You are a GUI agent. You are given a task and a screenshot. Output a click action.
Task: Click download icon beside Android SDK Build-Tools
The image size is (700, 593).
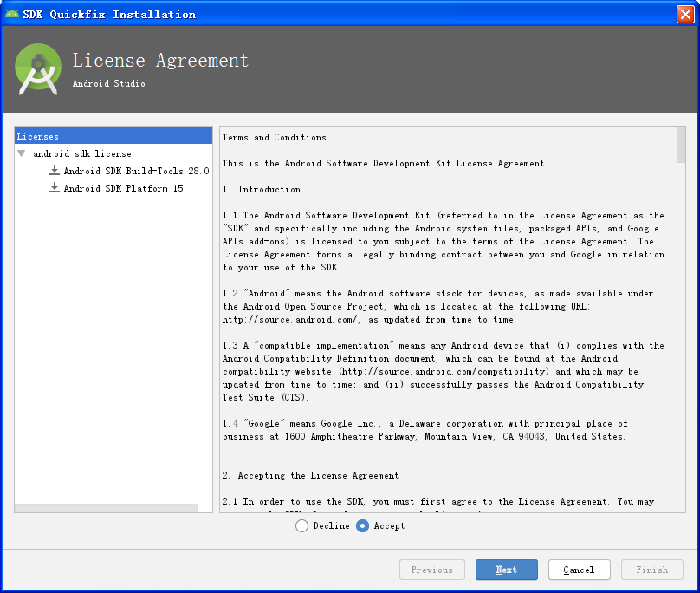coord(55,170)
